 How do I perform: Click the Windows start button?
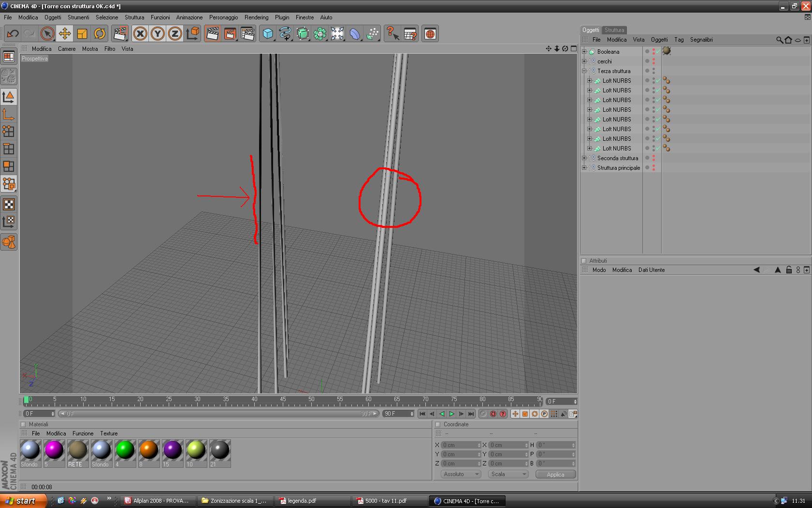click(23, 501)
